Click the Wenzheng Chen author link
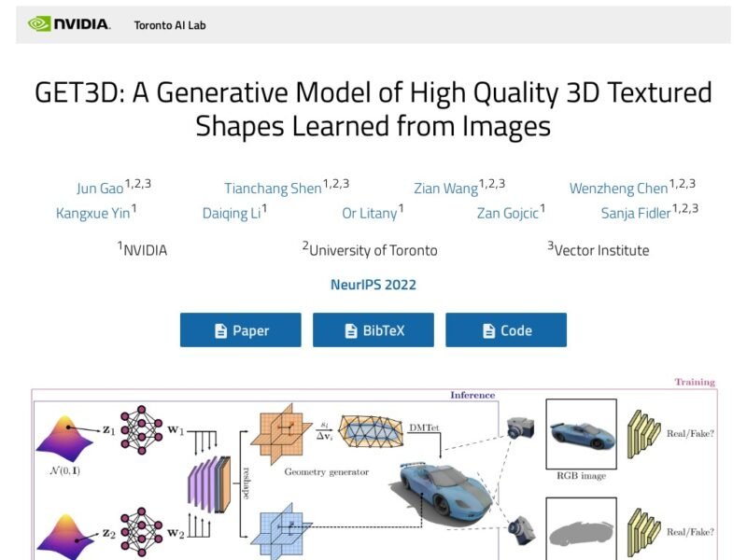 (618, 189)
